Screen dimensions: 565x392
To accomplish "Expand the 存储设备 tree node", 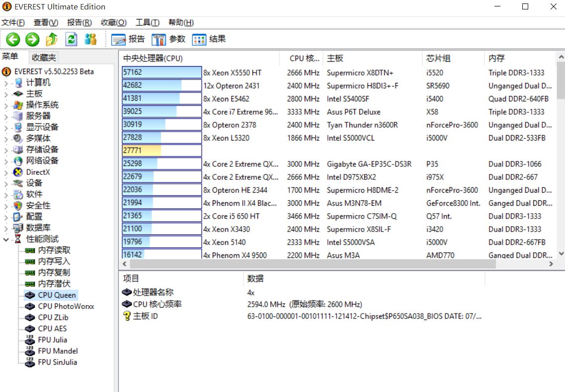I will [6, 151].
